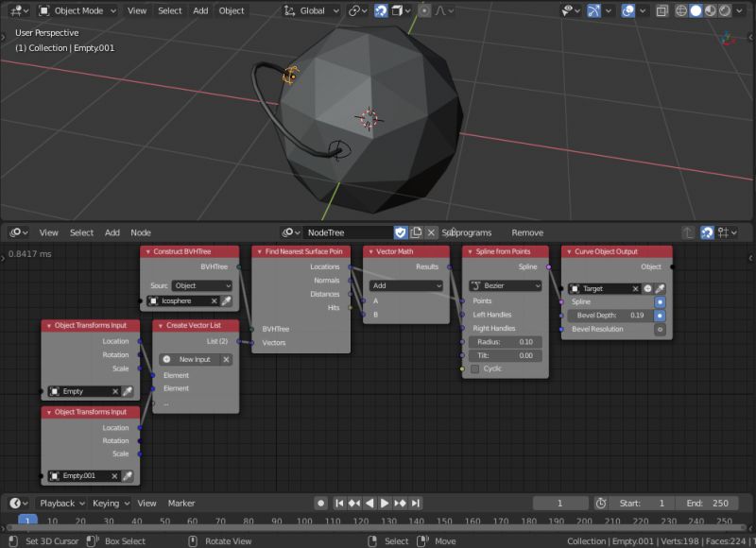
Task: Open the Object Mode dropdown
Action: (76, 10)
